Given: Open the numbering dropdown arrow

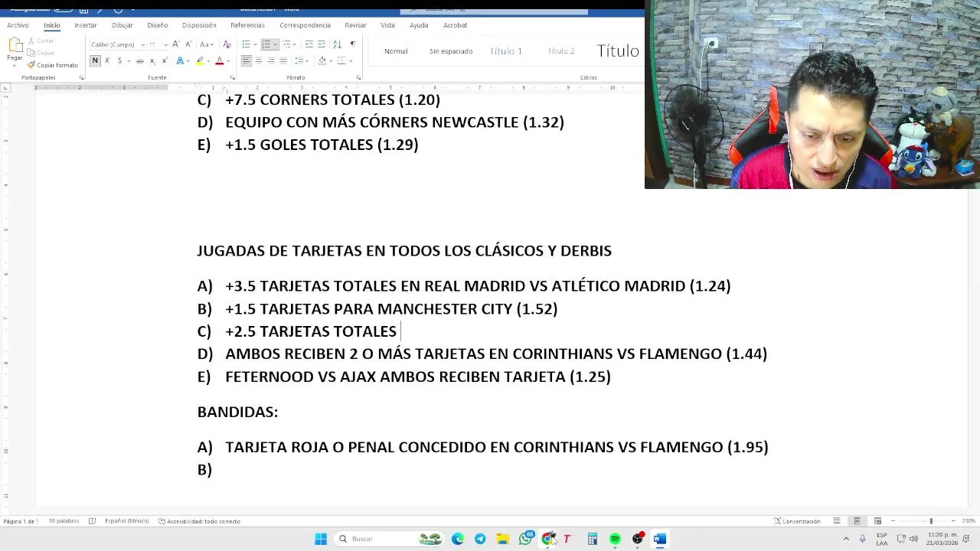Looking at the screenshot, I should pos(274,44).
